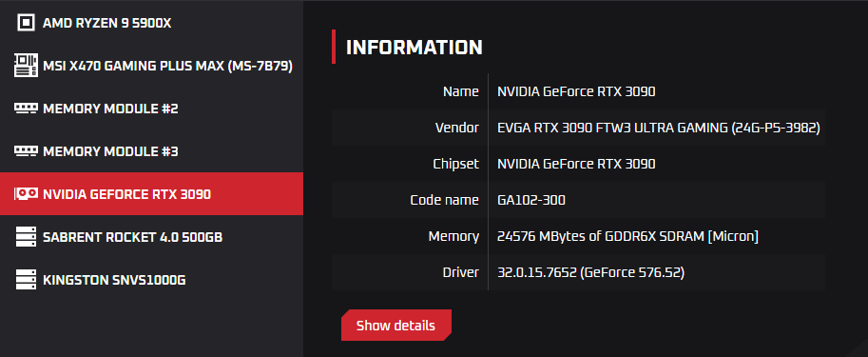Click the motherboard icon beside MSI X470
Screen dimensions: 868x357
tap(26, 66)
